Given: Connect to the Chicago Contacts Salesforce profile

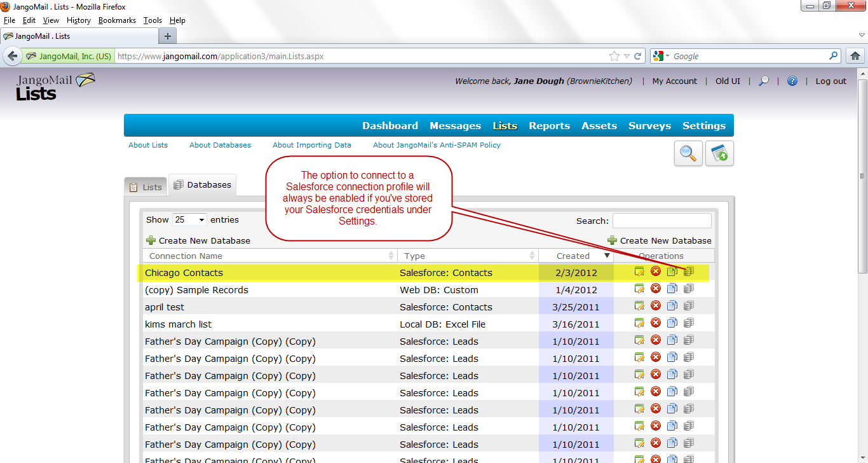Looking at the screenshot, I should 689,272.
